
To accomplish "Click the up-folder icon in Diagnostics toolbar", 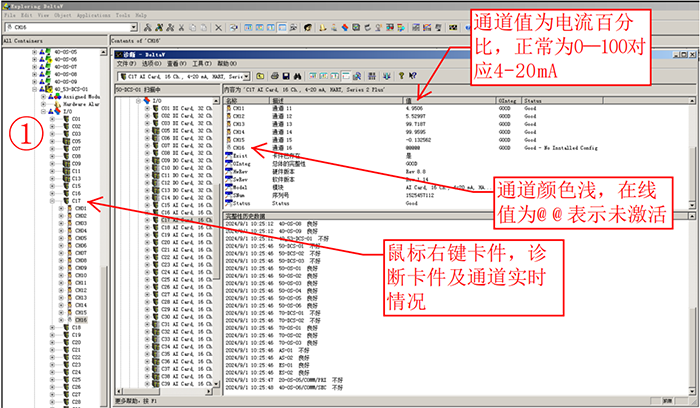I will point(260,76).
